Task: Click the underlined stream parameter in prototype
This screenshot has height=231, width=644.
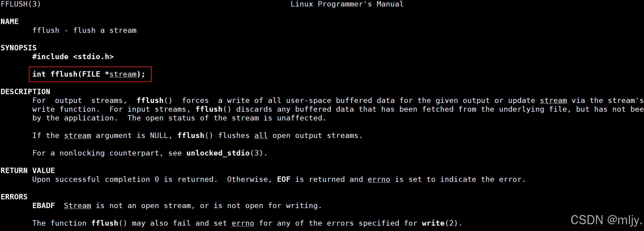Action: (x=123, y=74)
